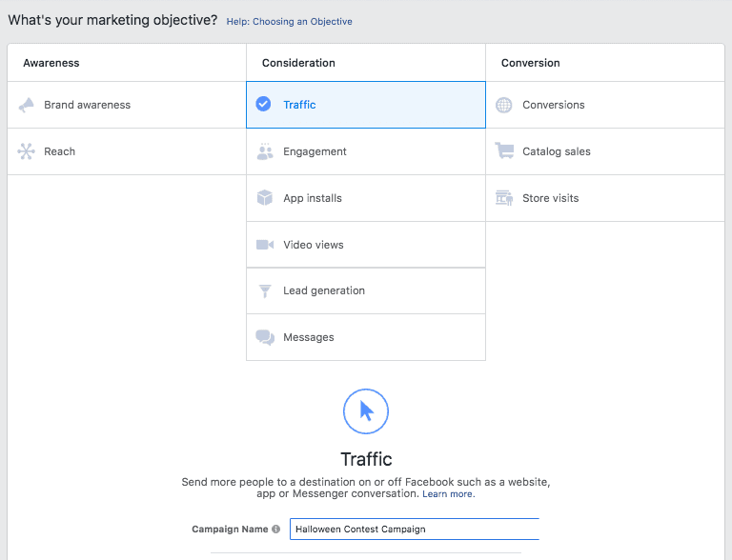
Task: Click the Reach network icon
Action: tap(27, 151)
